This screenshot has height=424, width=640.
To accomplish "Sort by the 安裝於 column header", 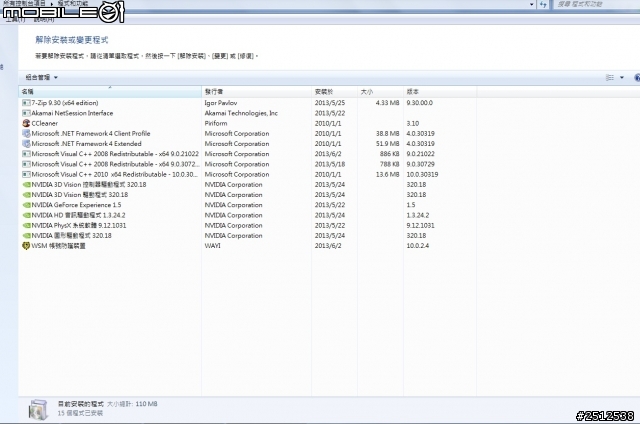I will [334, 92].
